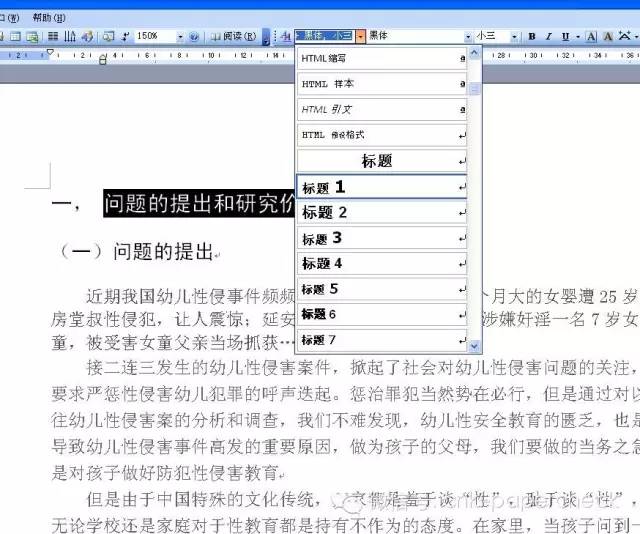This screenshot has height=534, width=640.
Task: Click the heading number 一、
Action: coord(66,204)
